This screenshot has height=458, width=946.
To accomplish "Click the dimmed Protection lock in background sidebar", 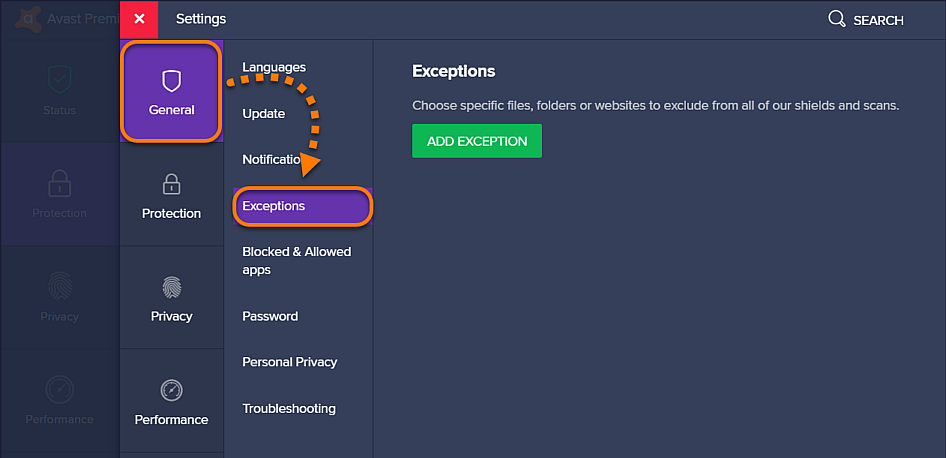I will point(60,183).
